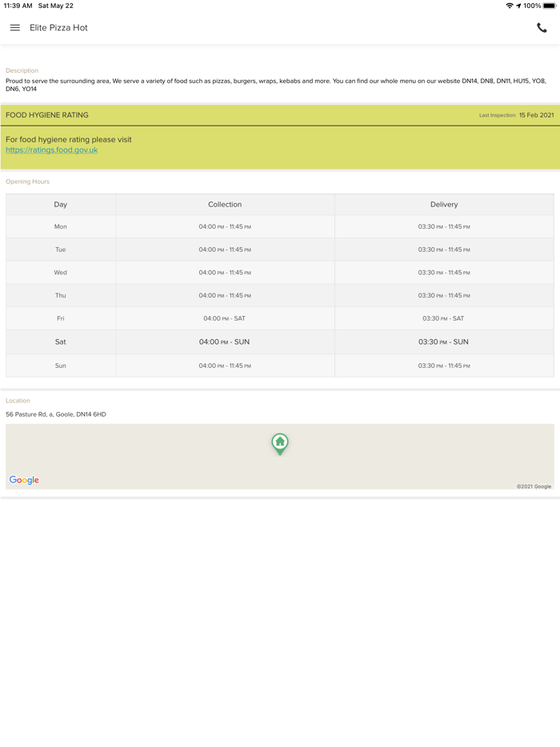Select the Thu row day cell
Viewport: 560px width, 747px height.
(61, 295)
